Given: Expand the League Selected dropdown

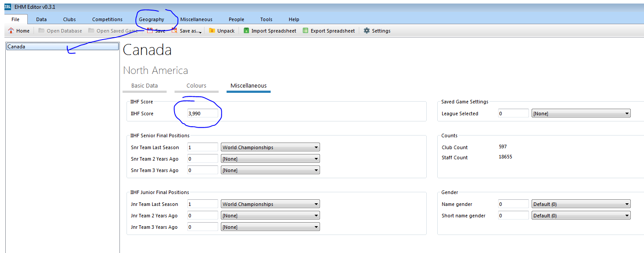Looking at the screenshot, I should click(x=627, y=114).
